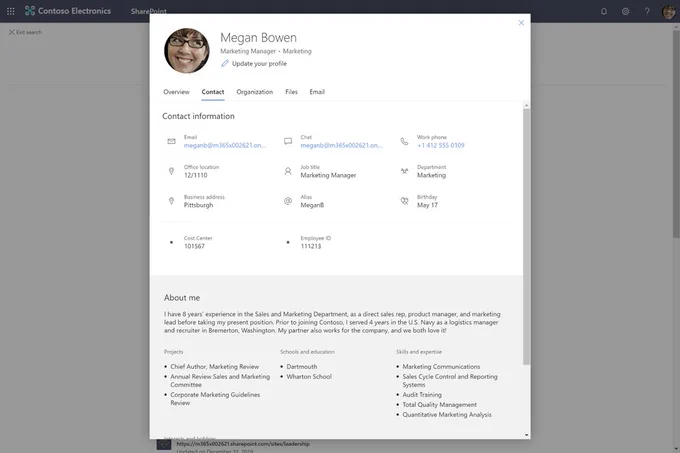The image size is (680, 453).
Task: Click the profile card scrollbar down arrow
Action: pyautogui.click(x=526, y=435)
